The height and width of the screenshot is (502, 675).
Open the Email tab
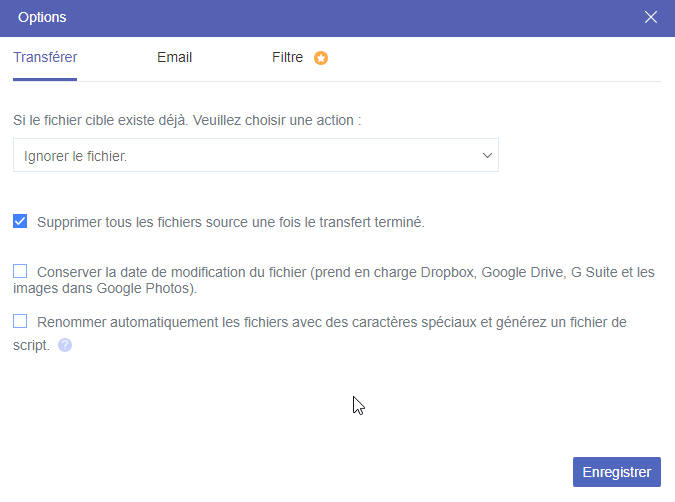pos(174,58)
